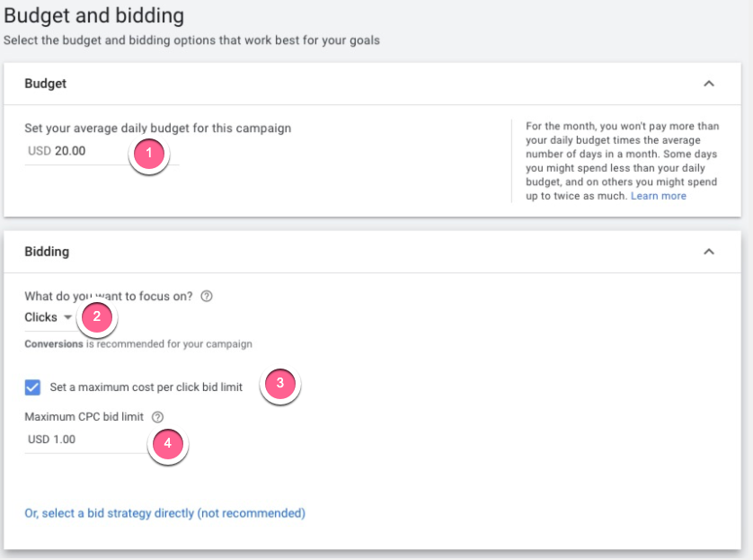The image size is (753, 560).
Task: Uncheck the maximum cost per click bid limit checkbox
Action: (x=33, y=387)
